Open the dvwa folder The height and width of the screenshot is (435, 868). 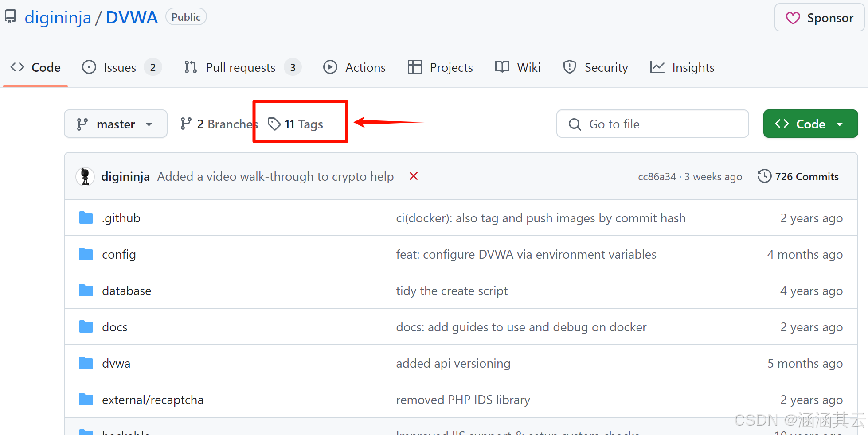pyautogui.click(x=116, y=363)
